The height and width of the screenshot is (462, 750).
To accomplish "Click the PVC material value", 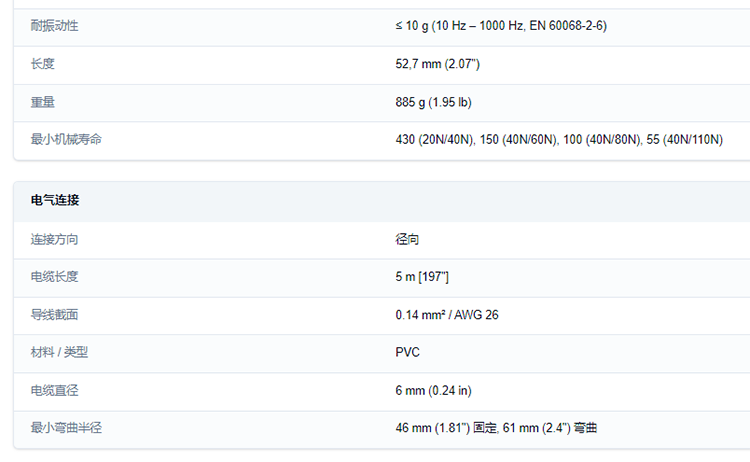I will pyautogui.click(x=408, y=352).
